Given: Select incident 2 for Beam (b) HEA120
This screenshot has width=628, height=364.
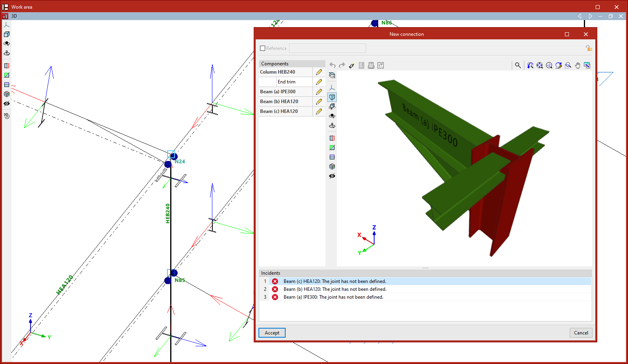Looking at the screenshot, I should click(335, 289).
